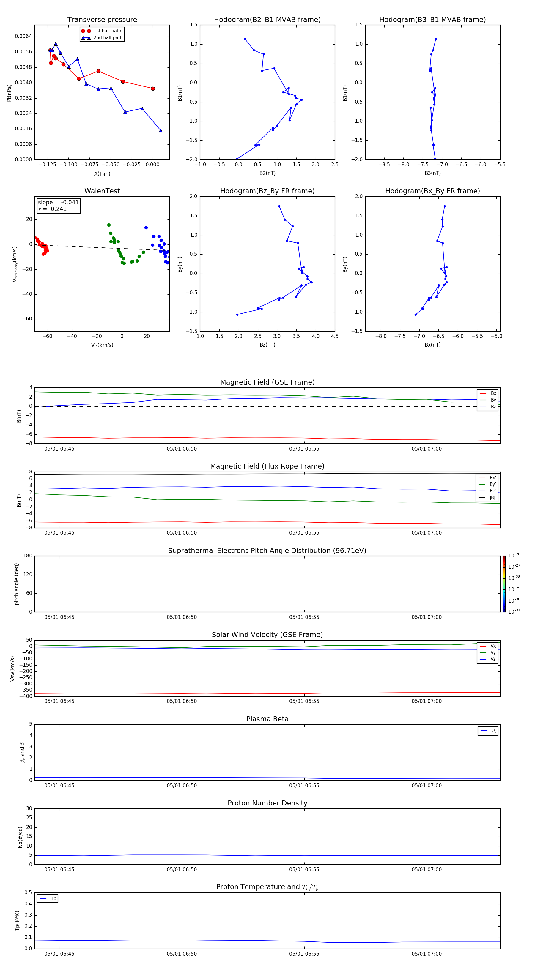Click the By' legend entry in flux rope panel

coord(487,484)
